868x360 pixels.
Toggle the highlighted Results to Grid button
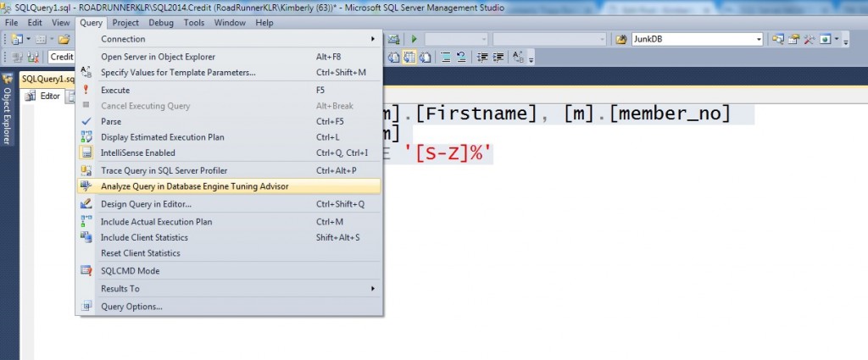(x=409, y=57)
